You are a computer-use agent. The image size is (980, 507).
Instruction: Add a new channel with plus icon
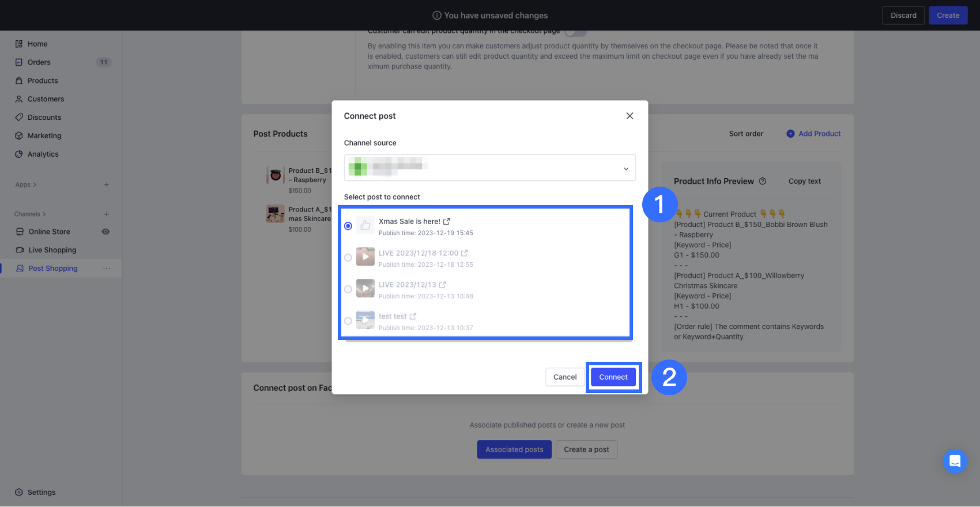click(x=107, y=214)
